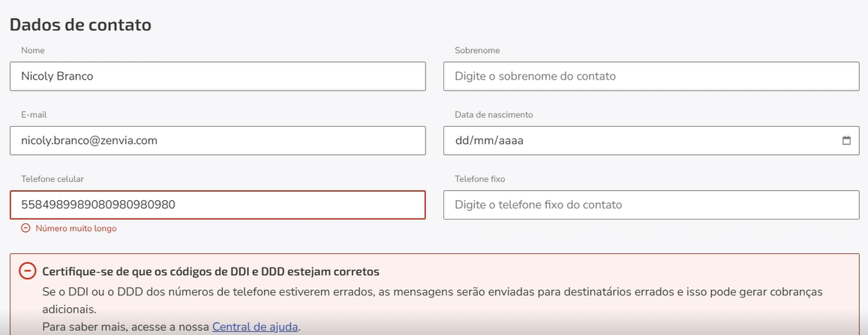This screenshot has width=868, height=335.
Task: Open the calendar picker in Data de nascimento
Action: tap(846, 140)
